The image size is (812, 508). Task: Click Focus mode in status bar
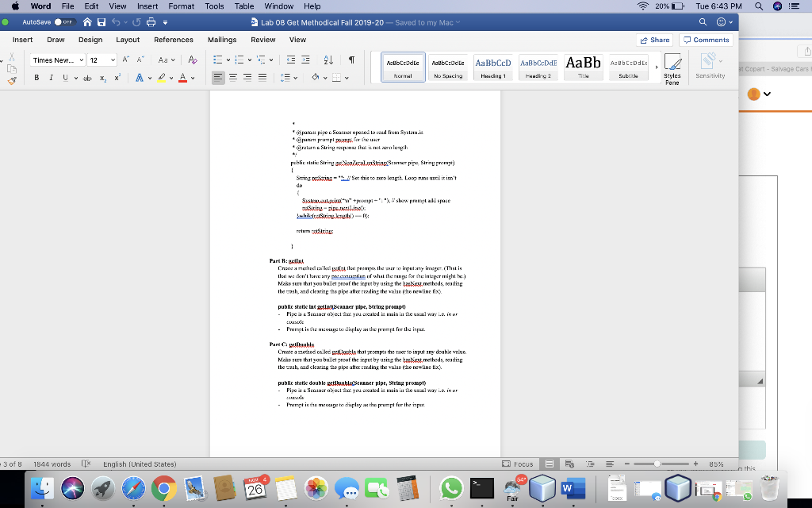click(x=517, y=464)
